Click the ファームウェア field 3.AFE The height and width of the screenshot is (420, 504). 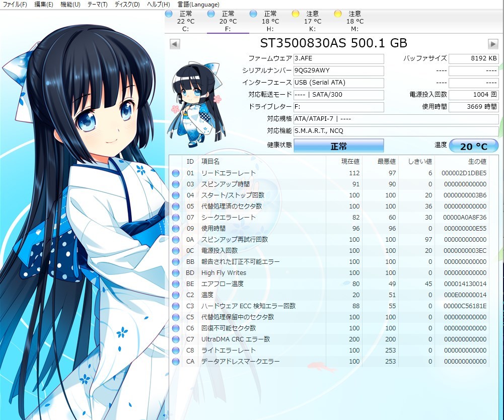click(339, 58)
